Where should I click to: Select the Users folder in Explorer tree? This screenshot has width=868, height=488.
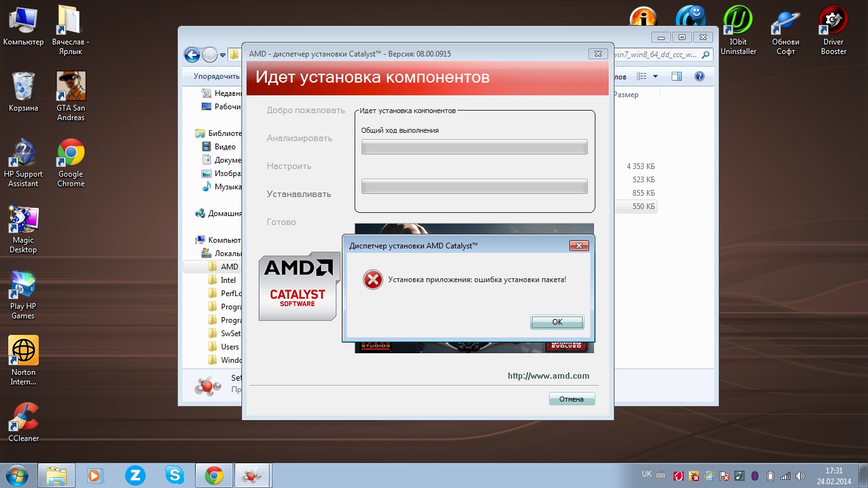(224, 347)
